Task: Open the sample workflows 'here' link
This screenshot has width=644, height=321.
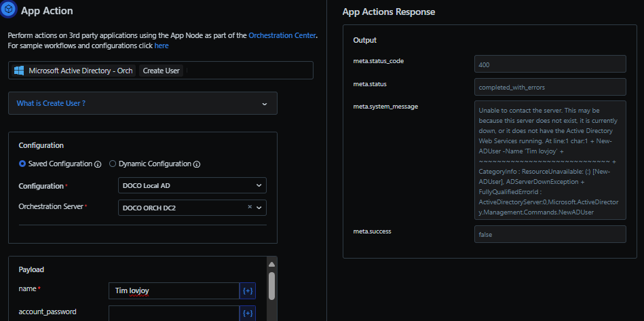Action: (162, 45)
